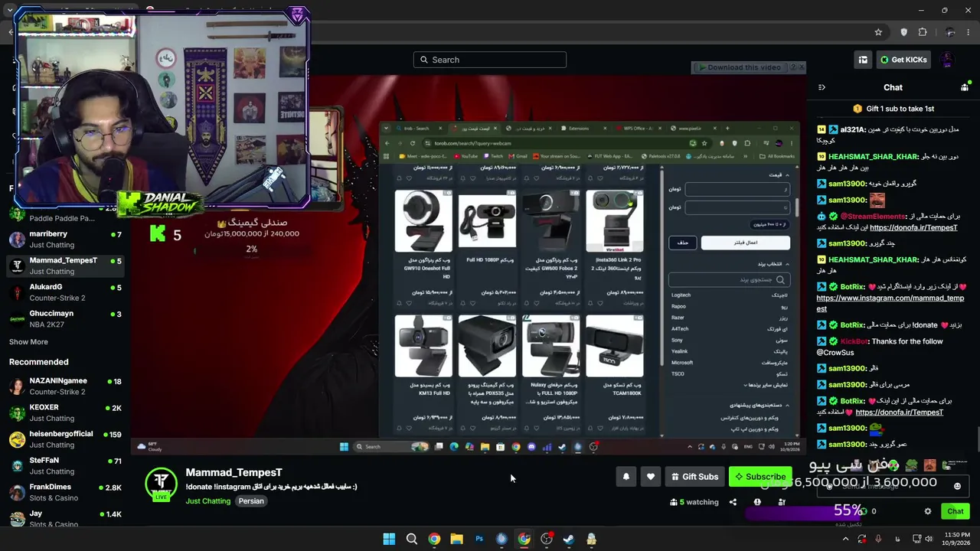
Task: Report the stream with the exclamation icon
Action: 757,502
